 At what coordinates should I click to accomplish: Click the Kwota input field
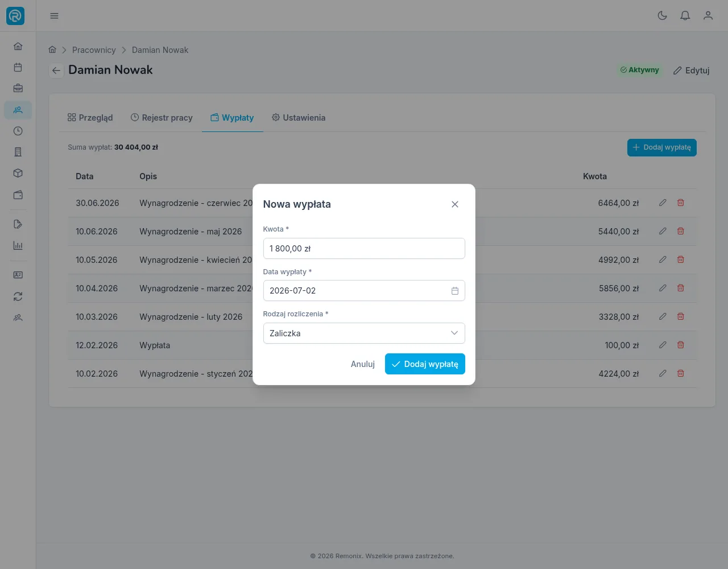364,249
